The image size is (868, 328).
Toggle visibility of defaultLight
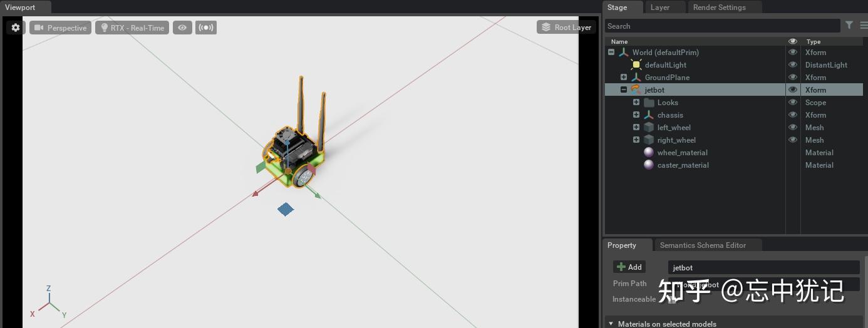pos(793,65)
